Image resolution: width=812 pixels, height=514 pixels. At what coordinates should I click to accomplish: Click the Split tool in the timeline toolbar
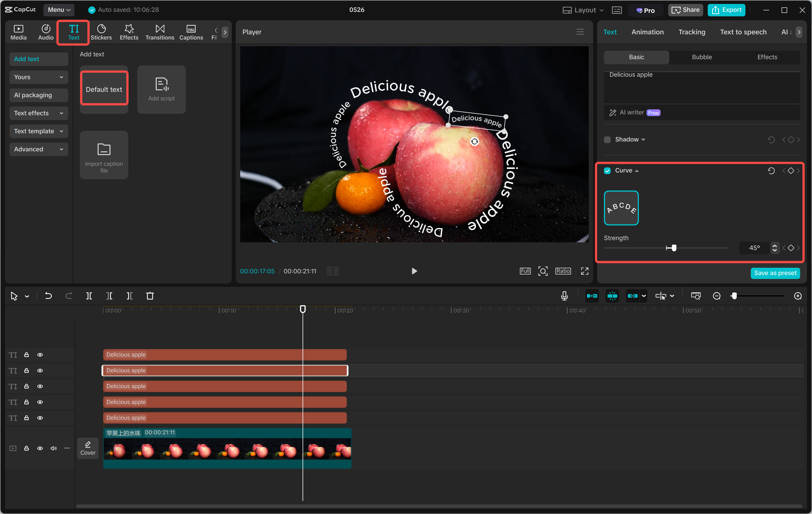point(89,296)
